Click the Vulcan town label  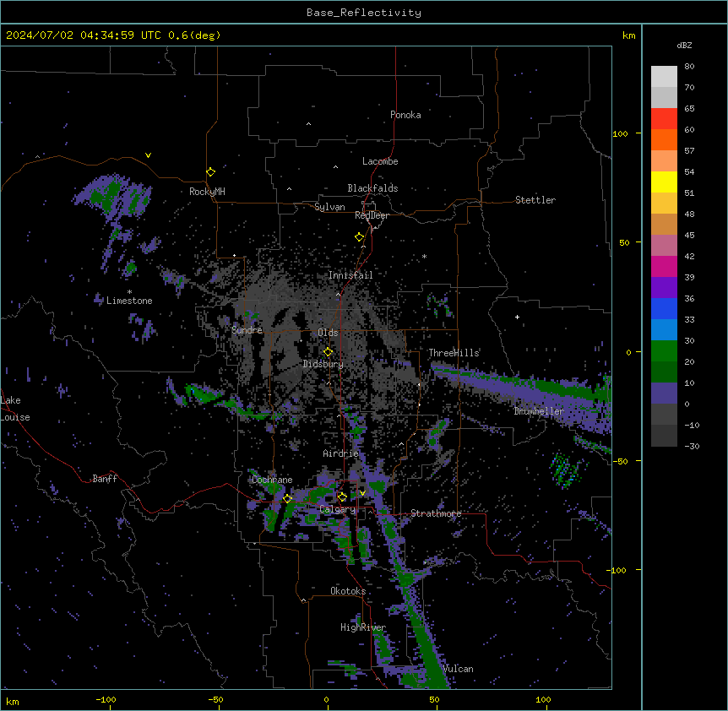click(x=458, y=669)
